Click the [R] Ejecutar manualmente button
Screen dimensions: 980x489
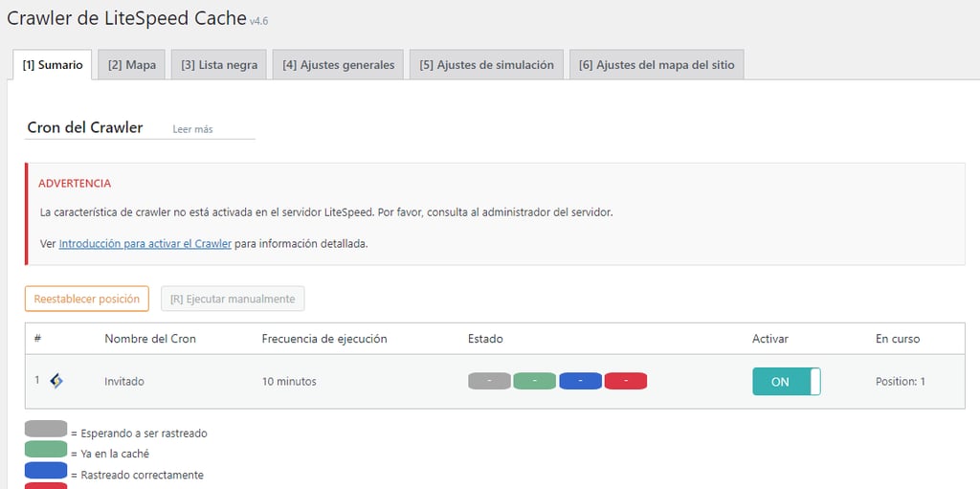(233, 299)
